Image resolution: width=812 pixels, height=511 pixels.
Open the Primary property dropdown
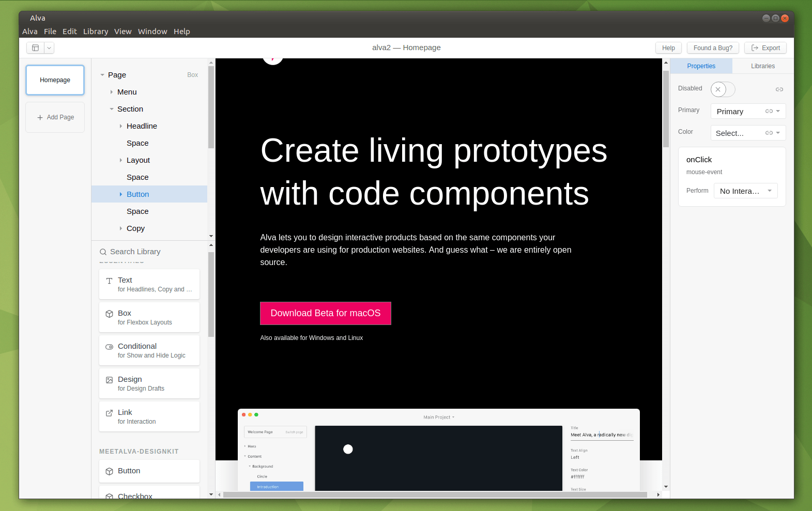747,112
